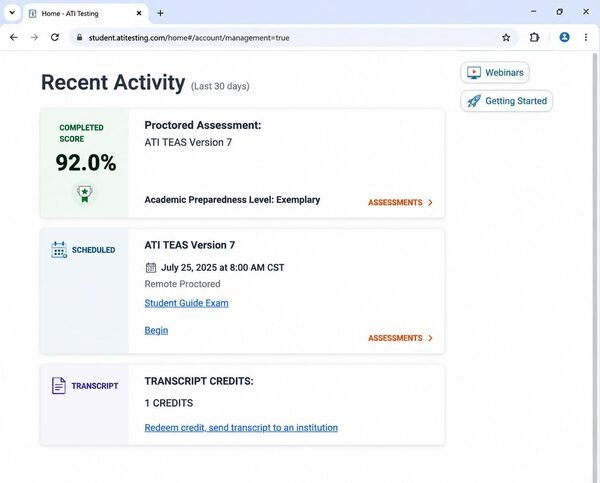Click the Transcript document icon
Screen dimensions: 600x483
[x=59, y=385]
